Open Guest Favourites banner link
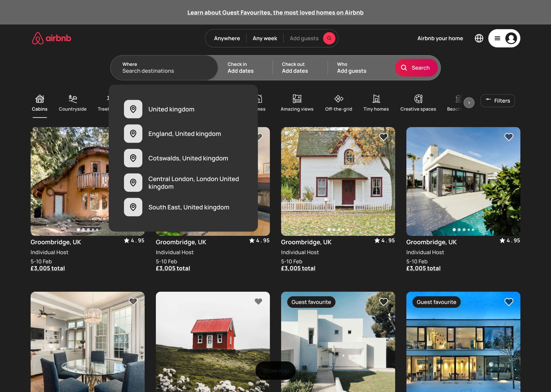551x392 pixels. tap(275, 12)
